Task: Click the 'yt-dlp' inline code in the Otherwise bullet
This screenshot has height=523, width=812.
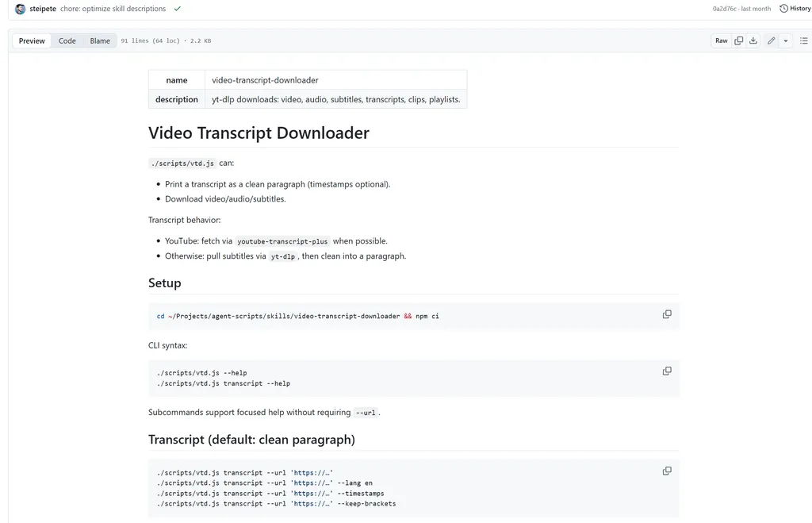Action: coord(283,256)
